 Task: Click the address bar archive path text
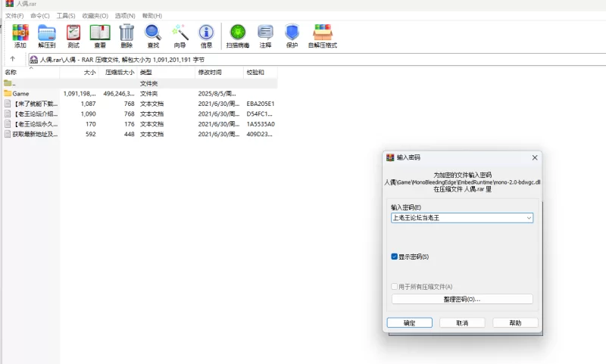[x=123, y=60]
